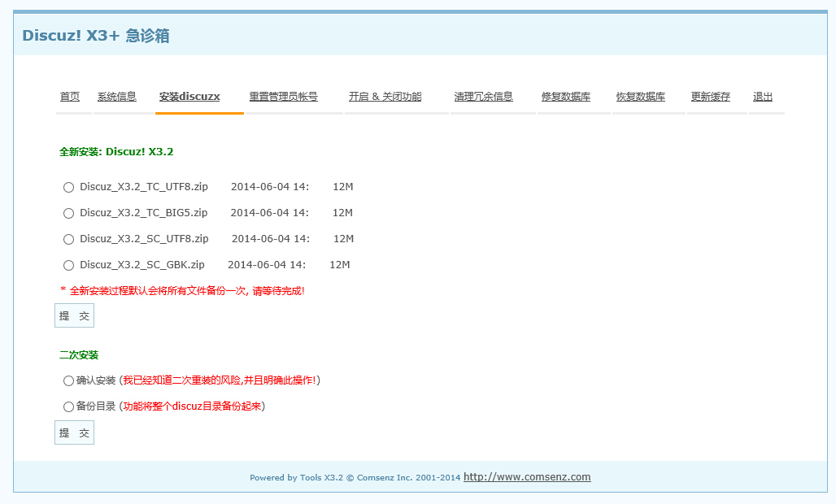Select Discuz_X3.2_SC_GBK.zip radio button
836x504 pixels.
click(68, 265)
